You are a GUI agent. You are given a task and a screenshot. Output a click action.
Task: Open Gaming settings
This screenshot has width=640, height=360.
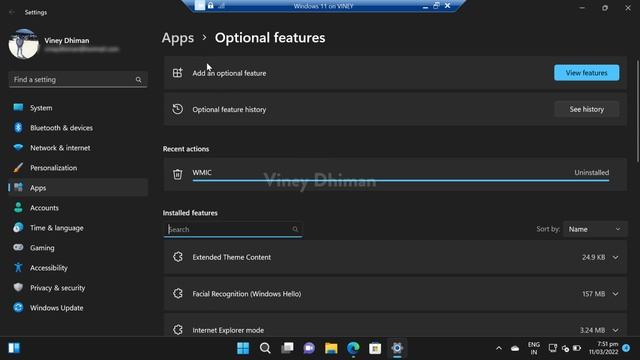point(78,248)
